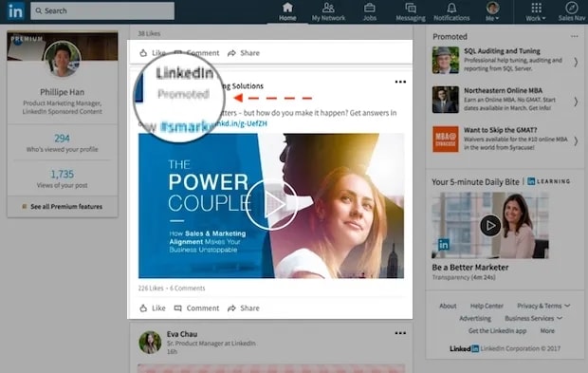Click More footer link

tap(547, 330)
